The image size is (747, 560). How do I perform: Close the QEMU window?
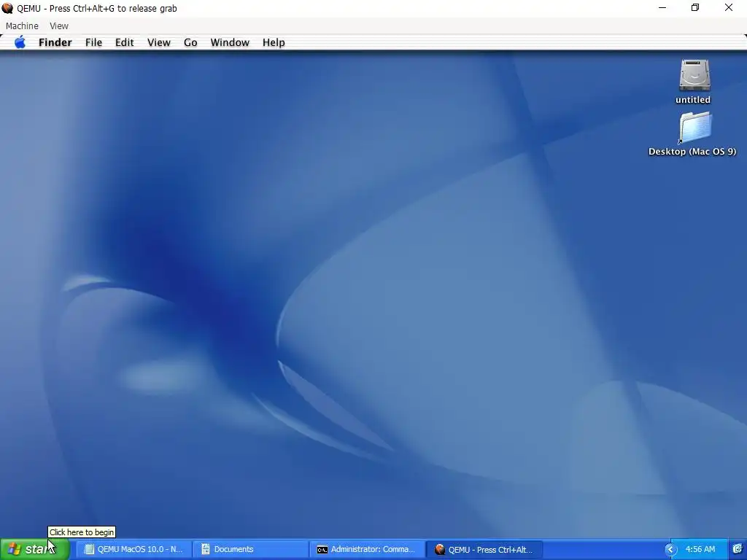[x=729, y=8]
